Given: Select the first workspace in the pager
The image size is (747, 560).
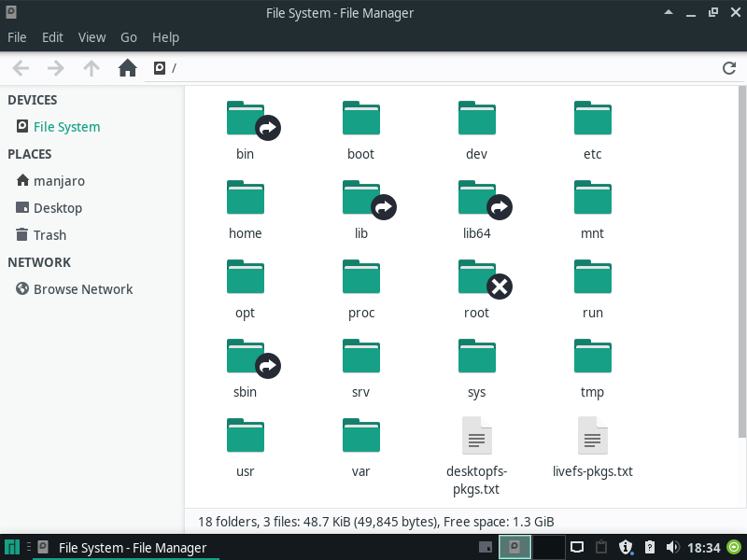Looking at the screenshot, I should (x=514, y=547).
